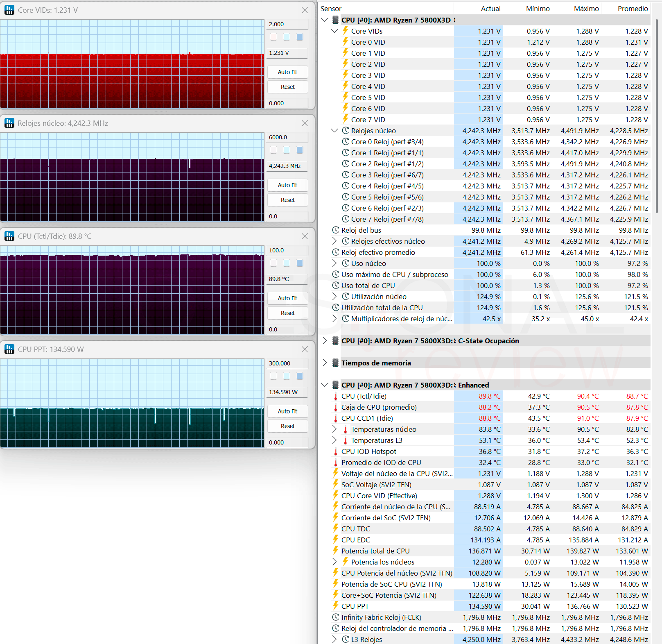Click the Promedio column header
This screenshot has width=662, height=644.
[x=626, y=9]
